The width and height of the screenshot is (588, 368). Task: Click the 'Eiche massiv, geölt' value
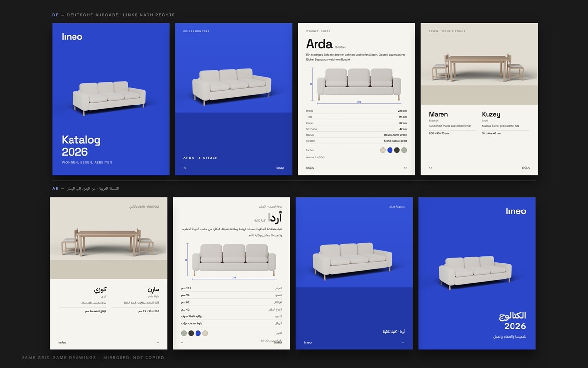(395, 140)
